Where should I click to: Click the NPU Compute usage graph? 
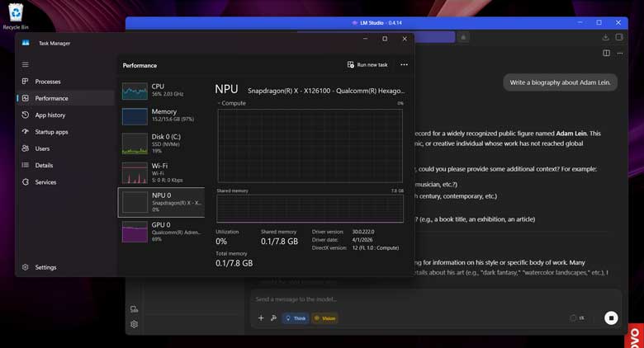pyautogui.click(x=310, y=146)
